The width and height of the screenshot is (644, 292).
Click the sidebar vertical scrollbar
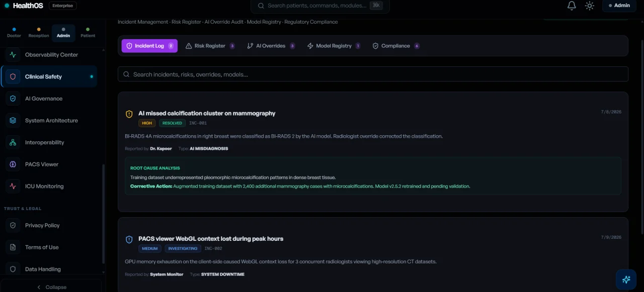click(104, 214)
